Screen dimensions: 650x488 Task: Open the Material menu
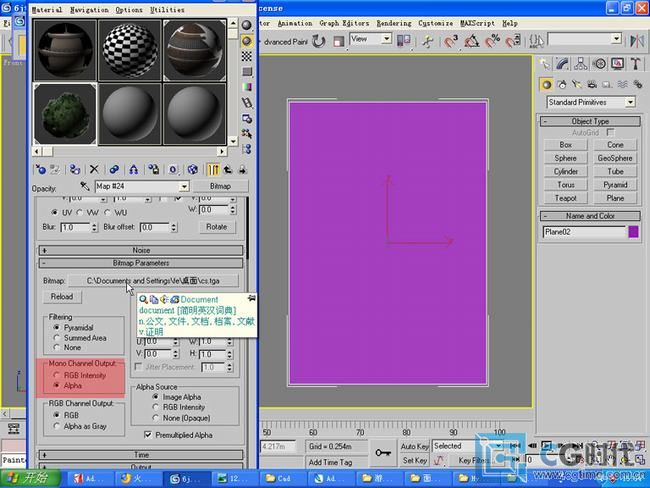click(x=47, y=10)
